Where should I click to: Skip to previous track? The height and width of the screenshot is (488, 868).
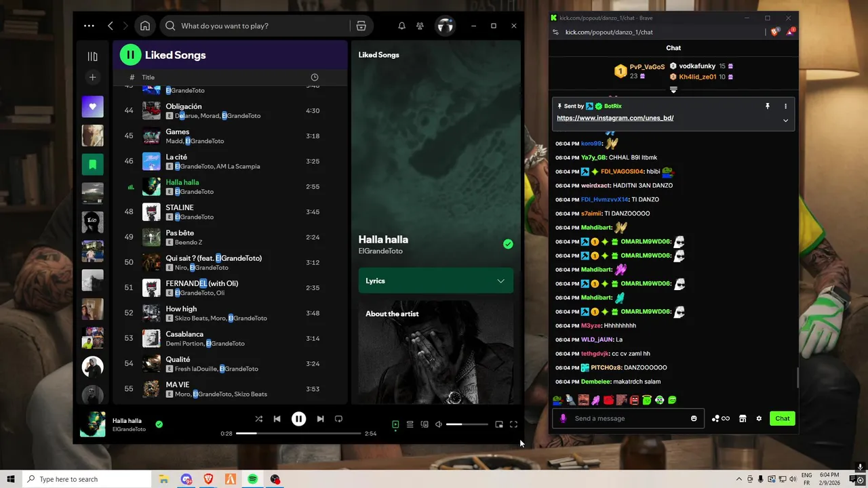(277, 419)
